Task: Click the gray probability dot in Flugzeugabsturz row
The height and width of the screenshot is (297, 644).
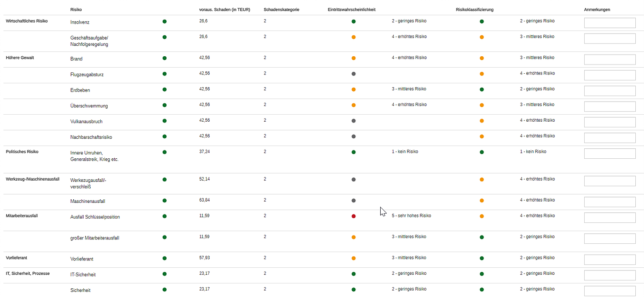Action: pyautogui.click(x=353, y=74)
